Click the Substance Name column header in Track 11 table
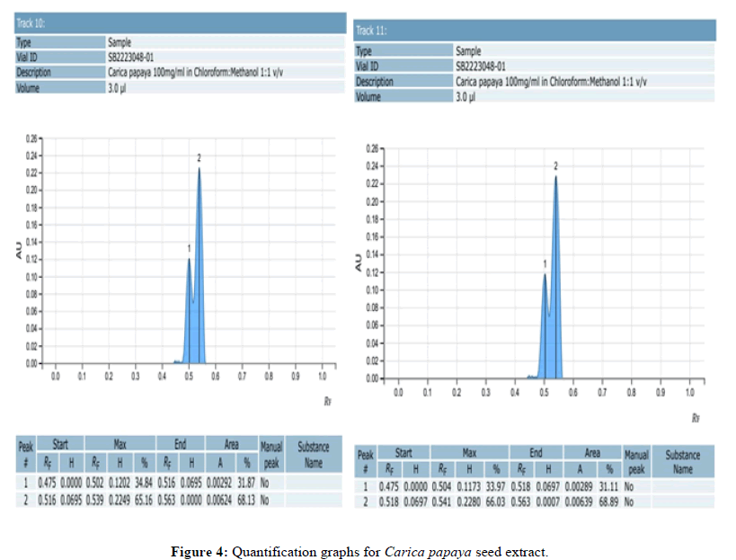The image size is (736, 560). pos(682,462)
